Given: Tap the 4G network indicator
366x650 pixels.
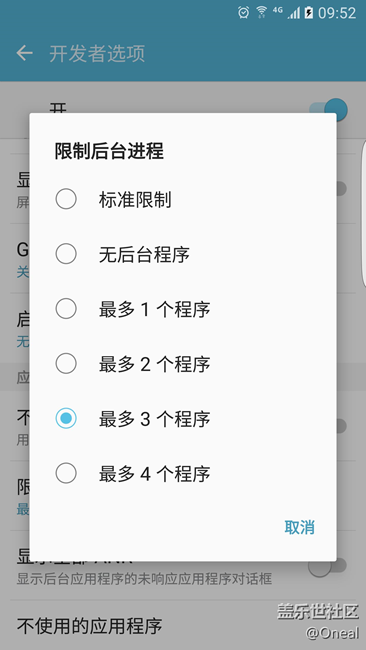Looking at the screenshot, I should point(278,10).
